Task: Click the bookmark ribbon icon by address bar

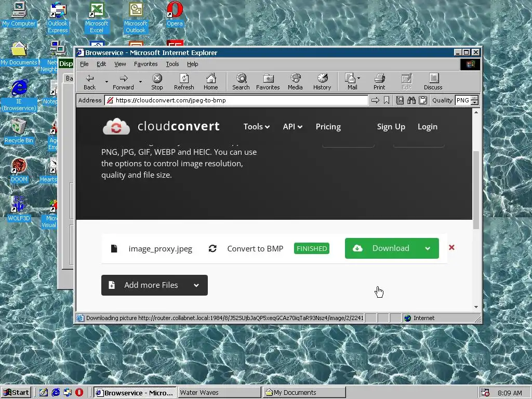Action: pos(387,100)
